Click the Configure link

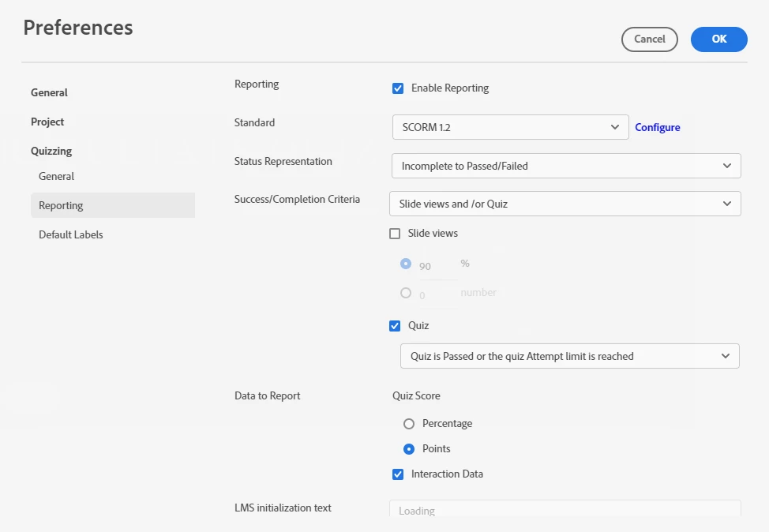point(658,127)
